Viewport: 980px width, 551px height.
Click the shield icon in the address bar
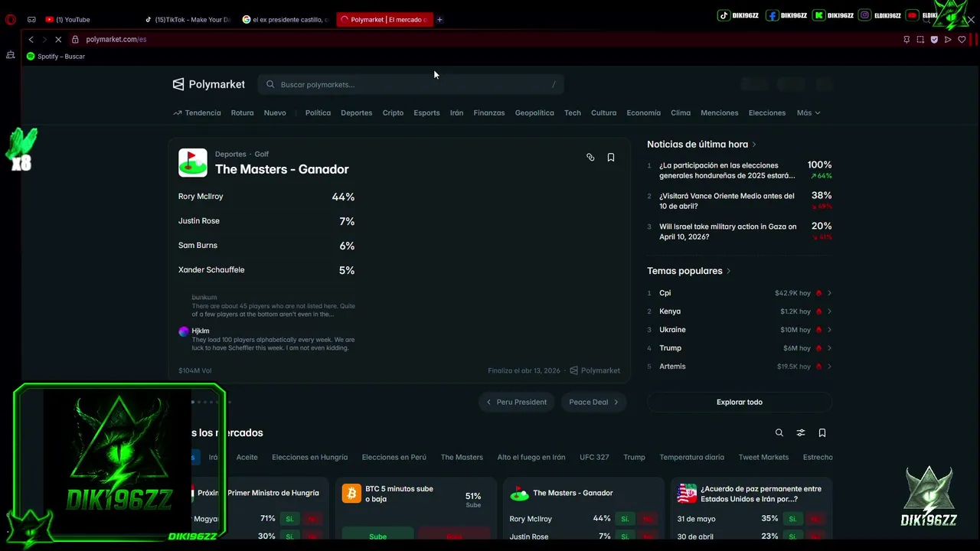coord(934,39)
